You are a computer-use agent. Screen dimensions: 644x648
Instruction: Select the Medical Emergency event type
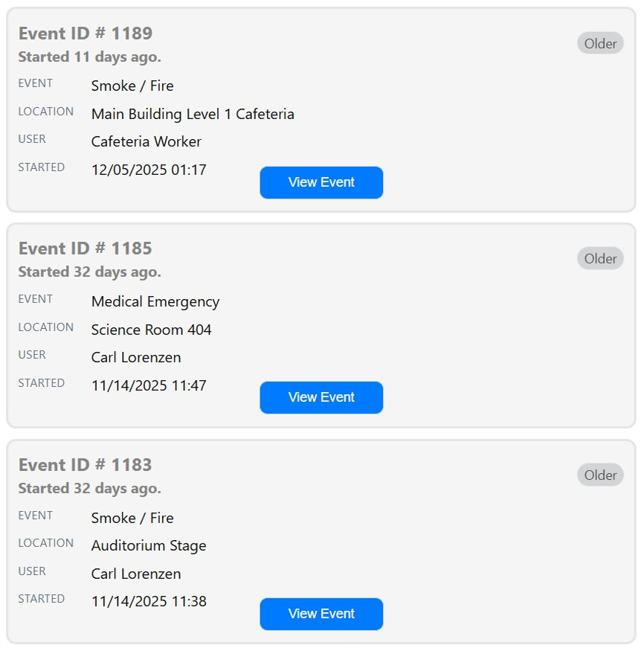155,302
